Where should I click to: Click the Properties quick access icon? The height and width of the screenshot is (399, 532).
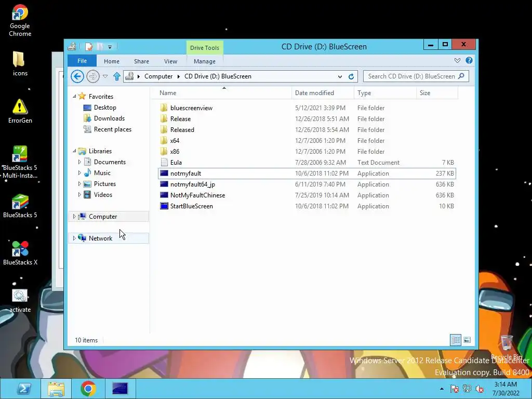[x=88, y=46]
